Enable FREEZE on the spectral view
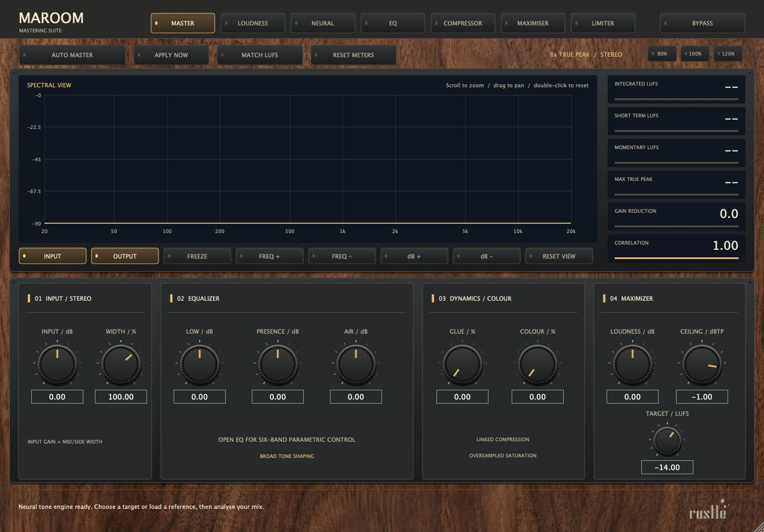The image size is (764, 532). tap(197, 256)
